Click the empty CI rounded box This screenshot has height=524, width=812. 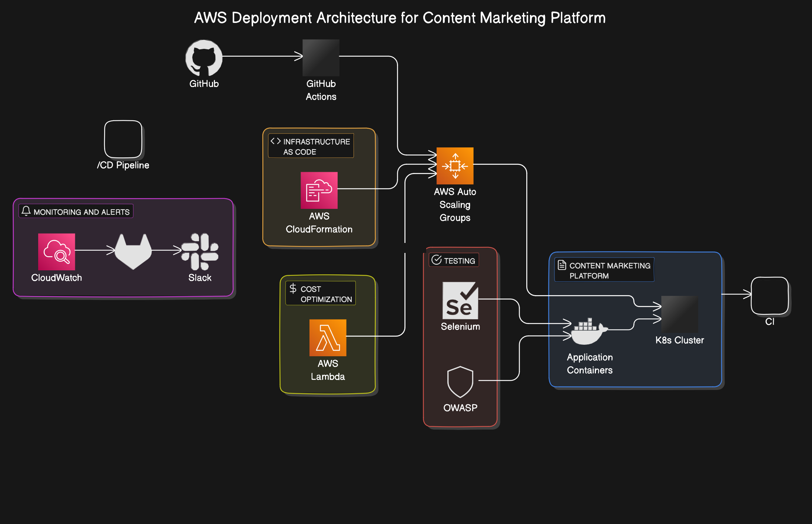pos(770,296)
